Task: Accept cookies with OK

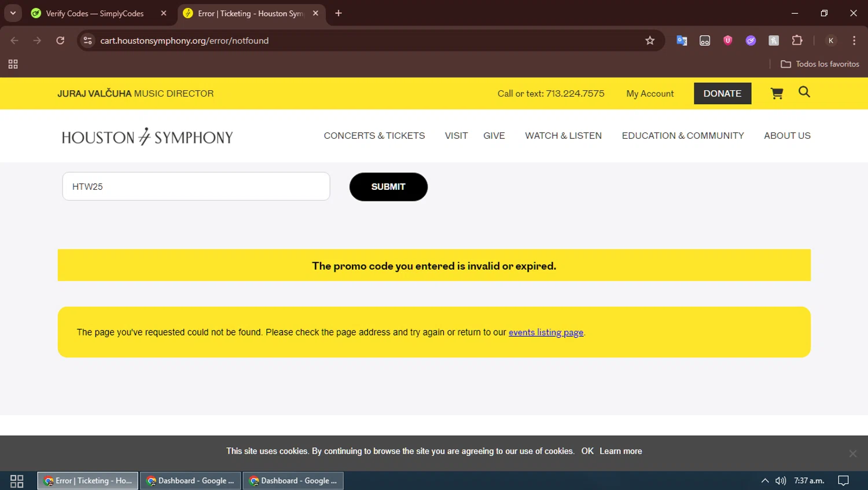Action: 587,451
